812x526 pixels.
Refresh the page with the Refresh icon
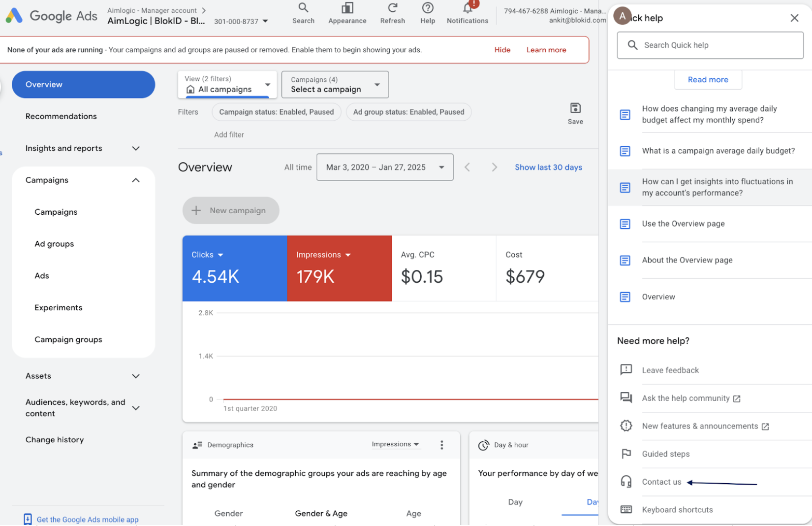pyautogui.click(x=392, y=13)
